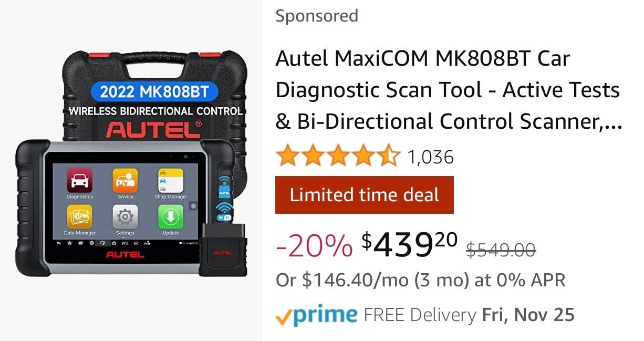
Task: Tap the home icon in tablet navigation bar
Action: 69,243
